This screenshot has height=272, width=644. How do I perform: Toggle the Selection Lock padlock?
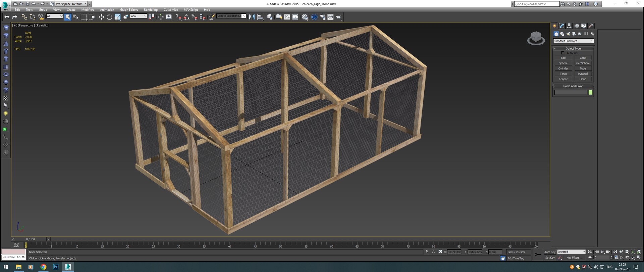pos(433,252)
